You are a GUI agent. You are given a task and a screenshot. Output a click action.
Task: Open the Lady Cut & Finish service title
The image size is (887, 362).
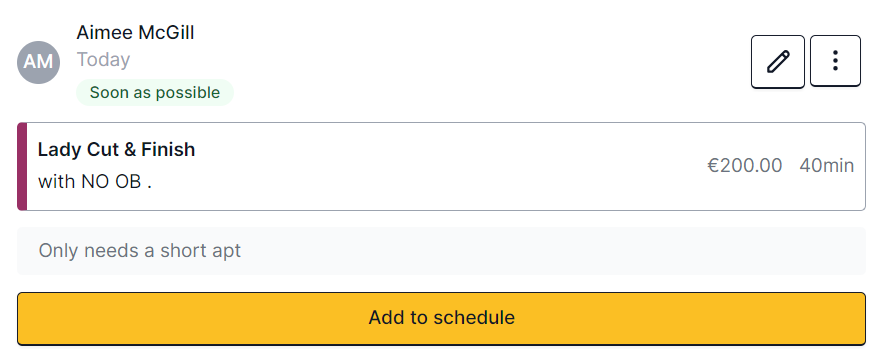(117, 149)
